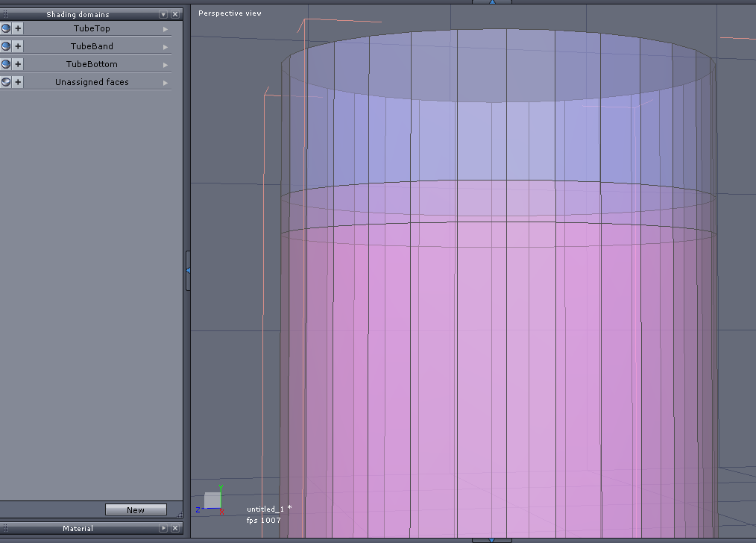
Task: Click the XYZ axis orientation gizmo
Action: pos(211,500)
